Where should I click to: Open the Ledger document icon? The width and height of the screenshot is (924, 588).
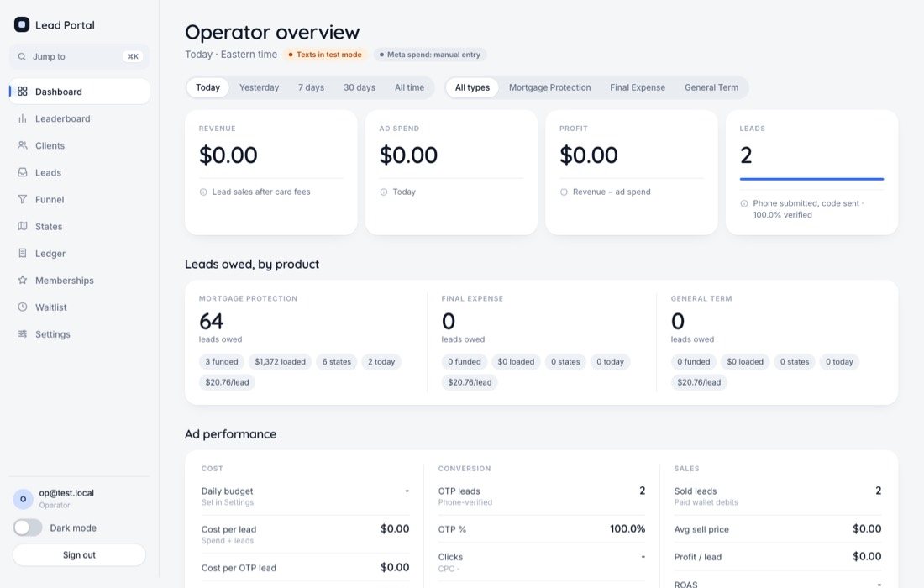coord(23,254)
